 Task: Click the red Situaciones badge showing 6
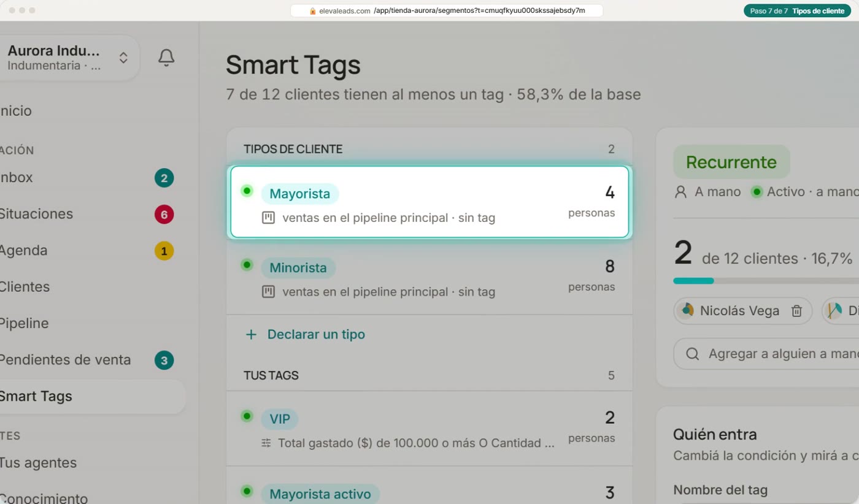tap(164, 215)
